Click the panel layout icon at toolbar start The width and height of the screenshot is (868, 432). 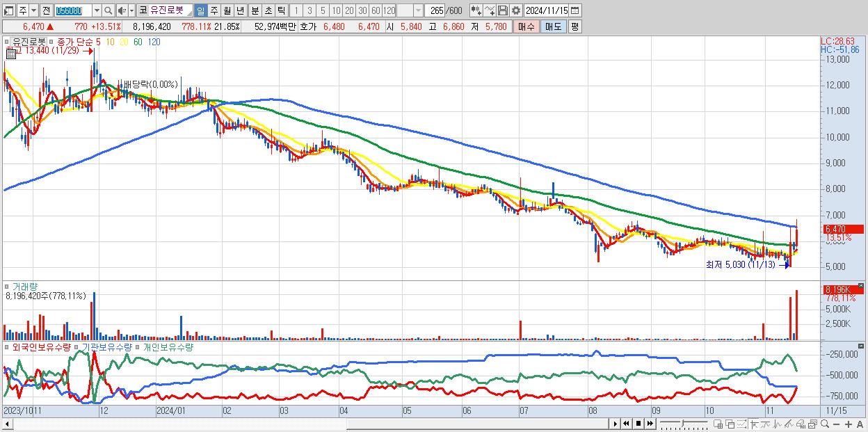[x=8, y=11]
